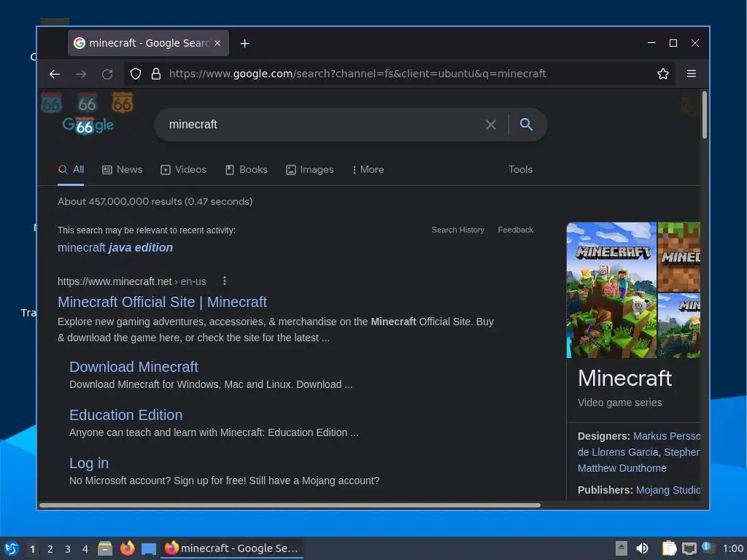The width and height of the screenshot is (747, 560).
Task: Click the network monitor tray icon
Action: tap(689, 548)
